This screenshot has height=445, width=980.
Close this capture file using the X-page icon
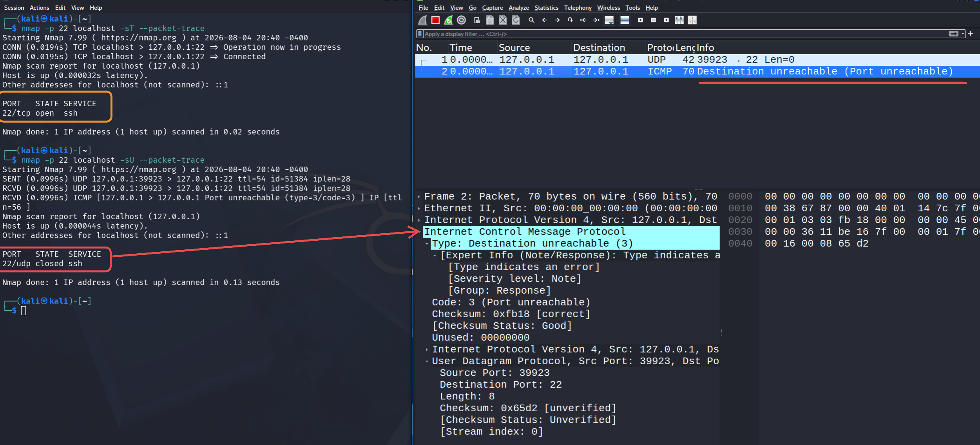503,20
